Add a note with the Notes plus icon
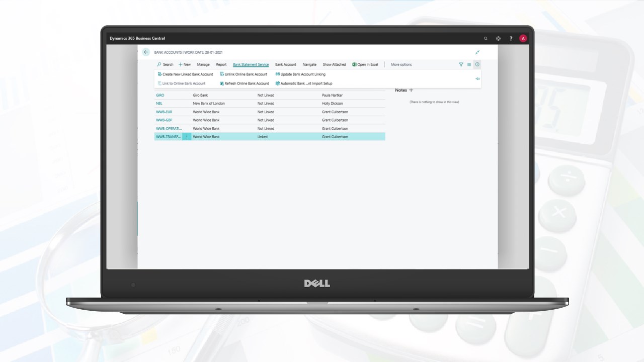The width and height of the screenshot is (644, 362). pos(411,90)
